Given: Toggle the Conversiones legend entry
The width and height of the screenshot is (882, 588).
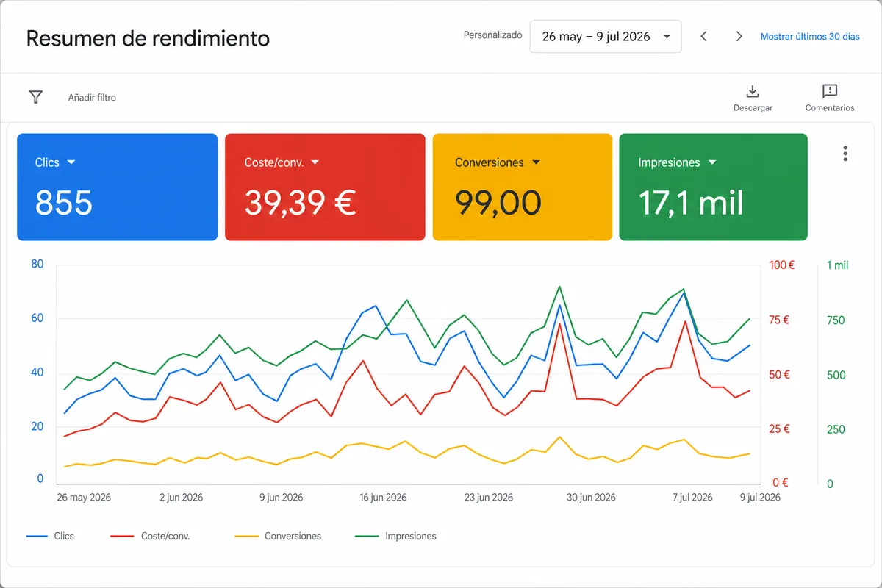Looking at the screenshot, I should click(x=279, y=537).
